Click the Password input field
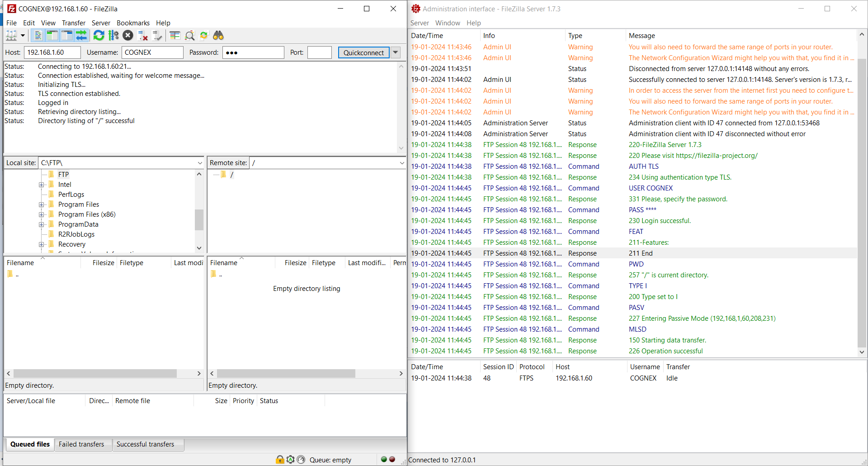 point(253,52)
